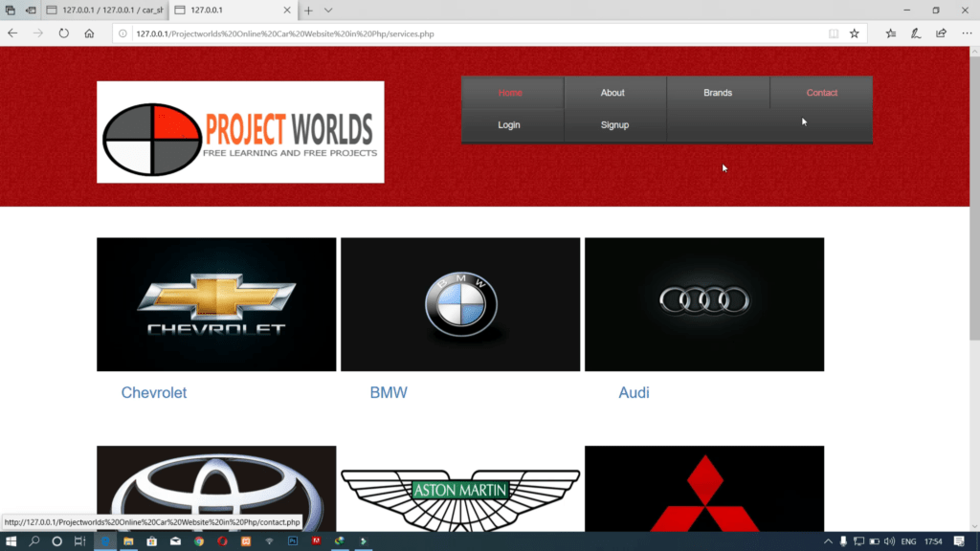Viewport: 980px width, 551px height.
Task: Open the volume control in system tray
Action: 889,540
